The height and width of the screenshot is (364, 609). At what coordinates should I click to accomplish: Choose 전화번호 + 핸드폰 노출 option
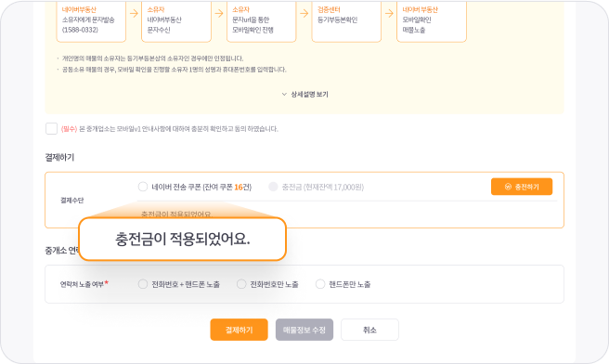tap(143, 284)
